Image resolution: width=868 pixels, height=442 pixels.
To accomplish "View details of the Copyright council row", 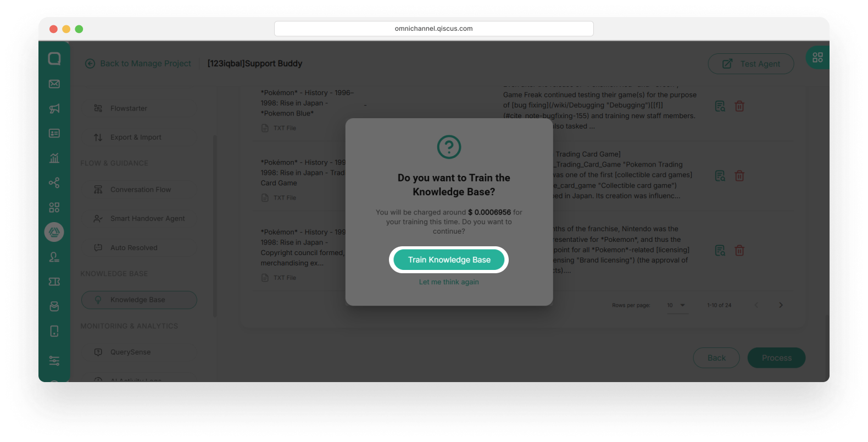I will pos(720,251).
